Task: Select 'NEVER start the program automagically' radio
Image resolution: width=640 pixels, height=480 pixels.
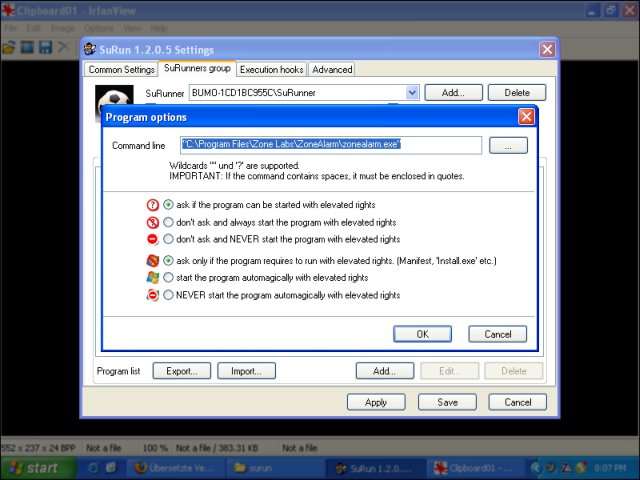Action: 168,295
